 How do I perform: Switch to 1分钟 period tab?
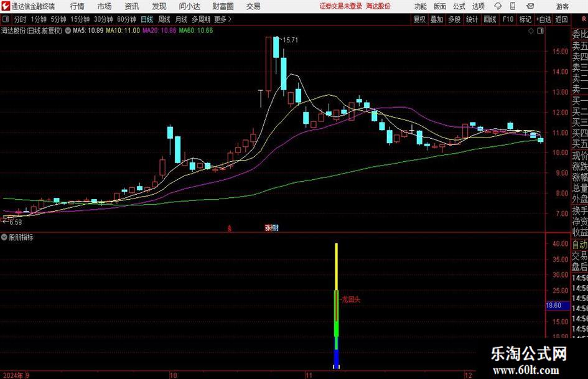tap(39, 19)
